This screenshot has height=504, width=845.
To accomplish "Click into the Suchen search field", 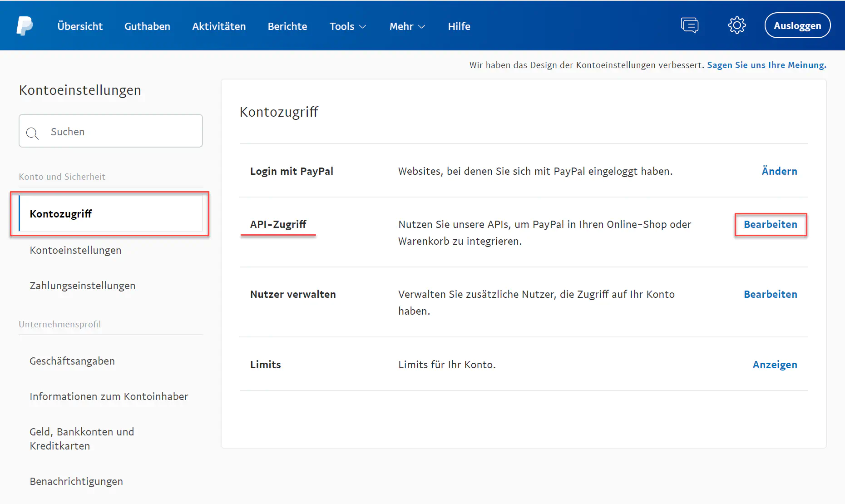I will (120, 132).
